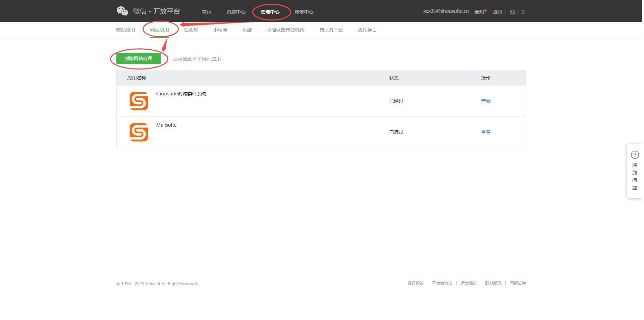Viewport: 644px width, 320px height.
Task: Open 问题反馈 footer link
Action: (518, 283)
